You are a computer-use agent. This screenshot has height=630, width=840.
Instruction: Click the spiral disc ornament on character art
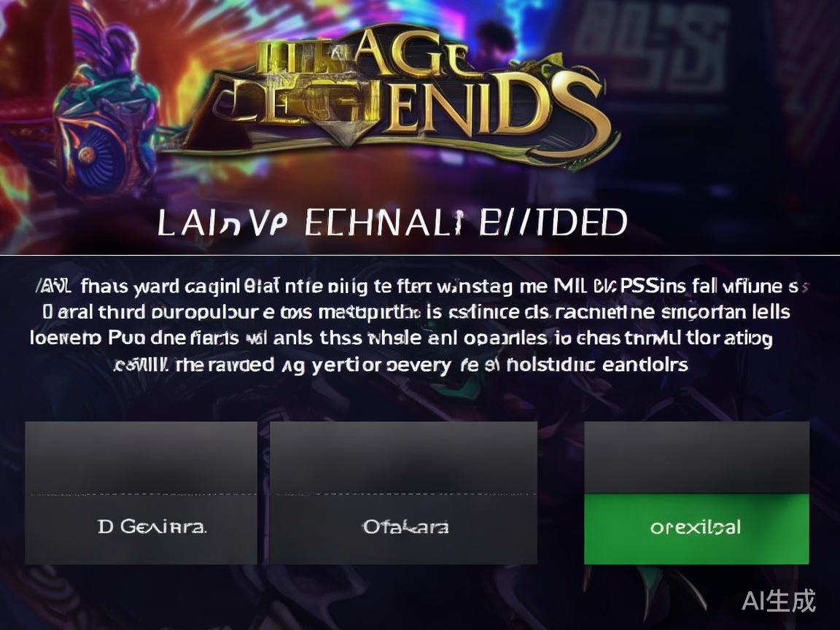click(x=86, y=155)
